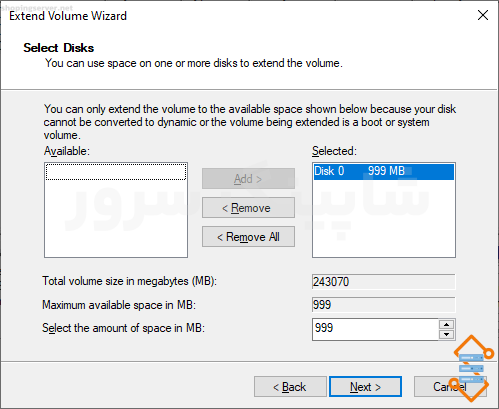The height and width of the screenshot is (409, 499).
Task: Decrease the space amount with the down spinner arrow
Action: (447, 334)
